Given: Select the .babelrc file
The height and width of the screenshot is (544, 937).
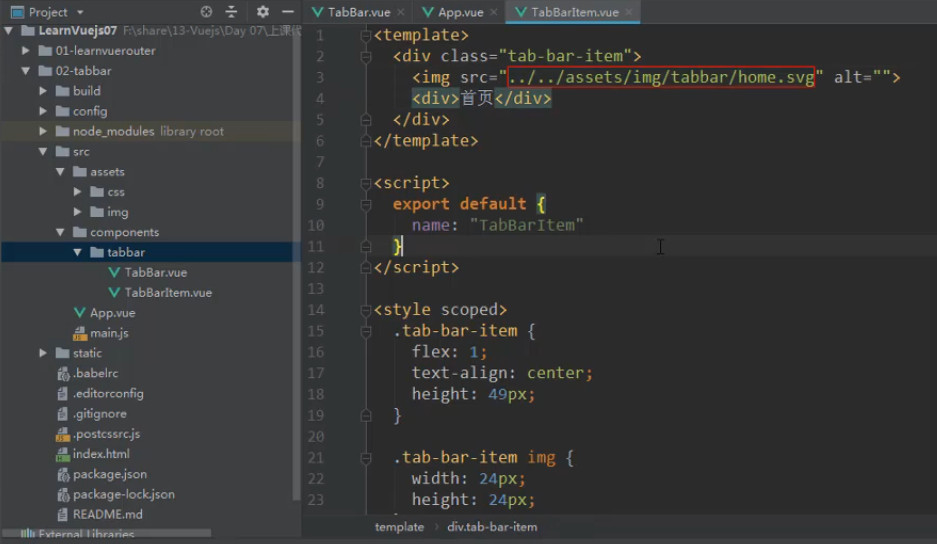Looking at the screenshot, I should tap(95, 373).
